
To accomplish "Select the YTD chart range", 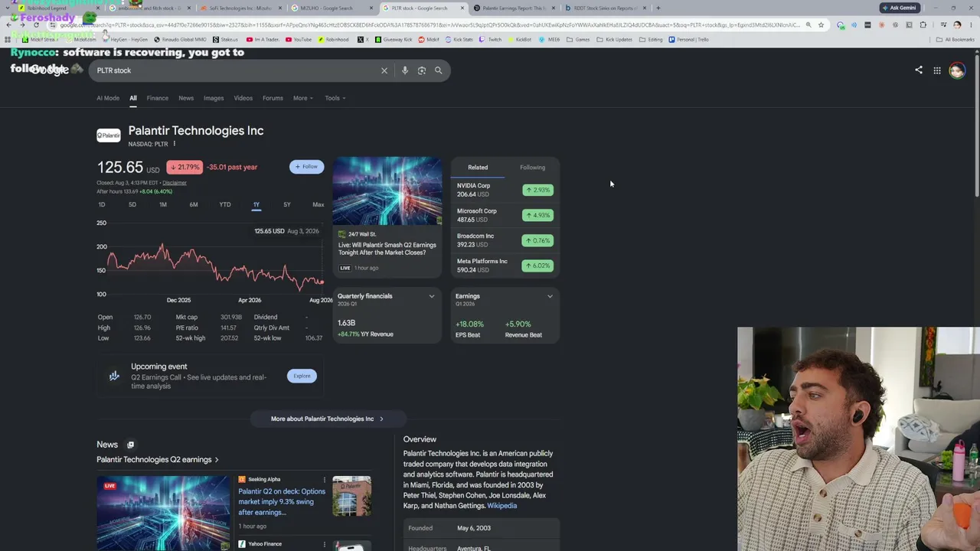I will [225, 204].
